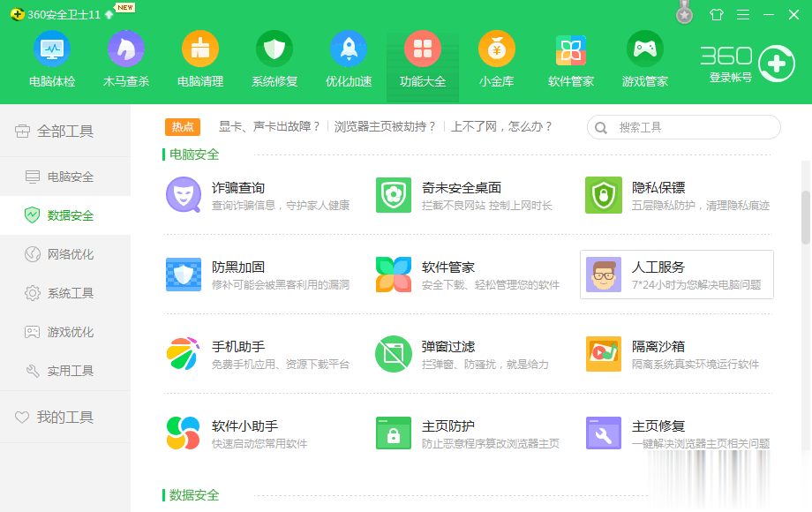Select 系统工具 sidebar category
812x512 pixels.
click(65, 293)
